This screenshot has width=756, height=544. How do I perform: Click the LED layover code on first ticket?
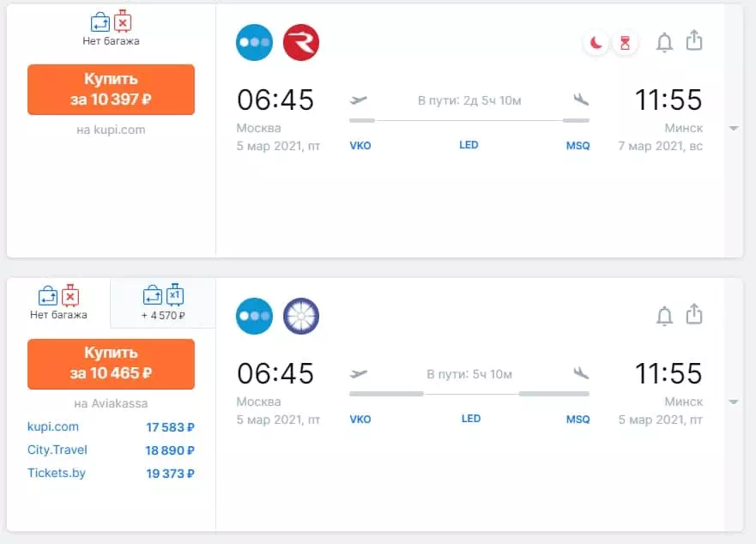[x=469, y=145]
